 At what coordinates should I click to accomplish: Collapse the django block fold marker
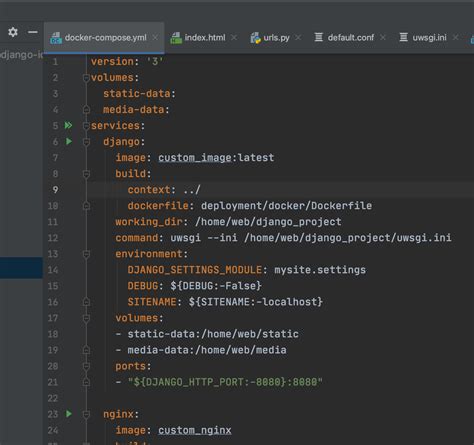pyautogui.click(x=86, y=142)
